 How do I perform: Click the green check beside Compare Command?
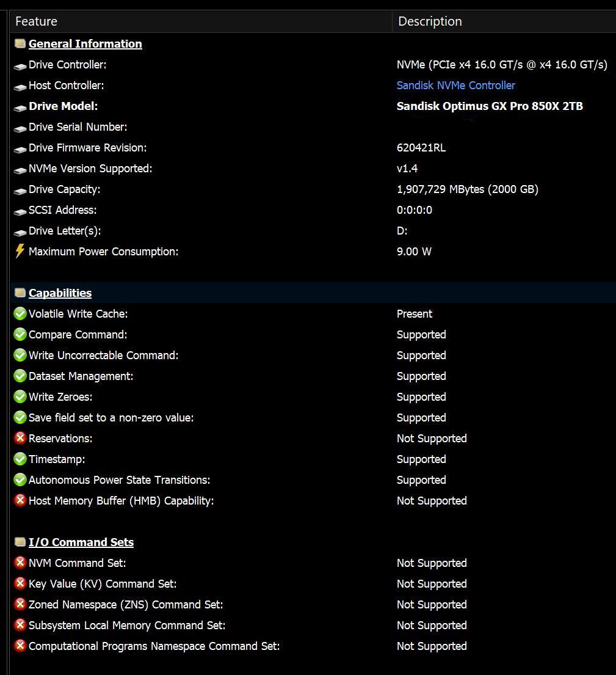coord(20,334)
